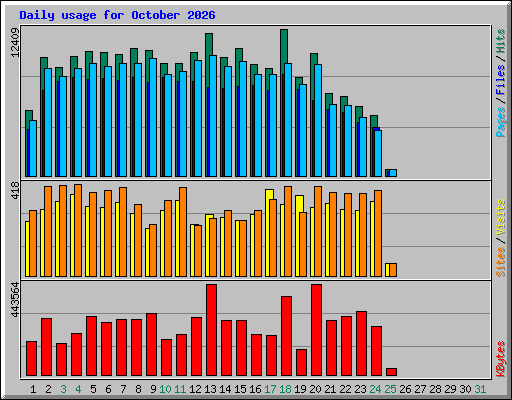Click the short red KBytes bar for day 19
Viewport: 512px width, 400px height.
(301, 363)
